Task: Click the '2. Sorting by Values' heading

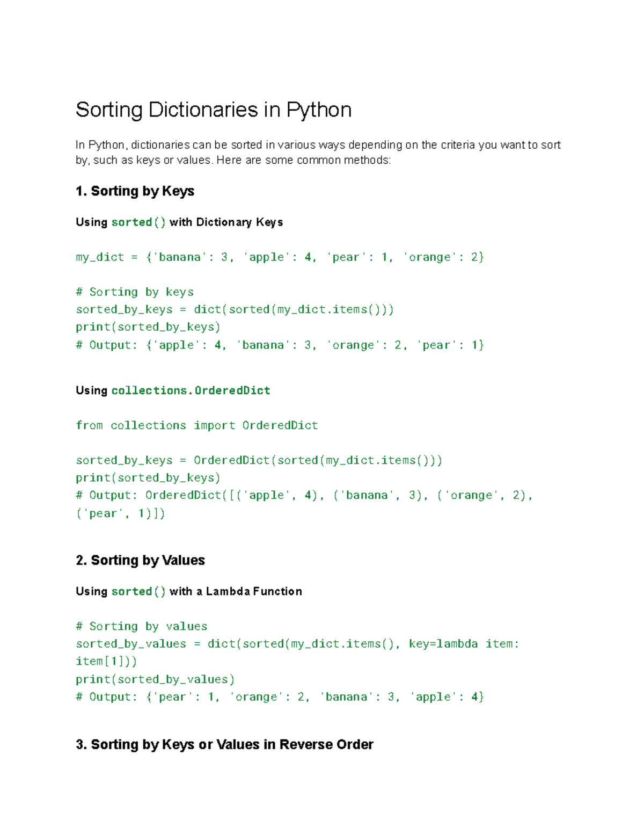Action: coord(140,561)
